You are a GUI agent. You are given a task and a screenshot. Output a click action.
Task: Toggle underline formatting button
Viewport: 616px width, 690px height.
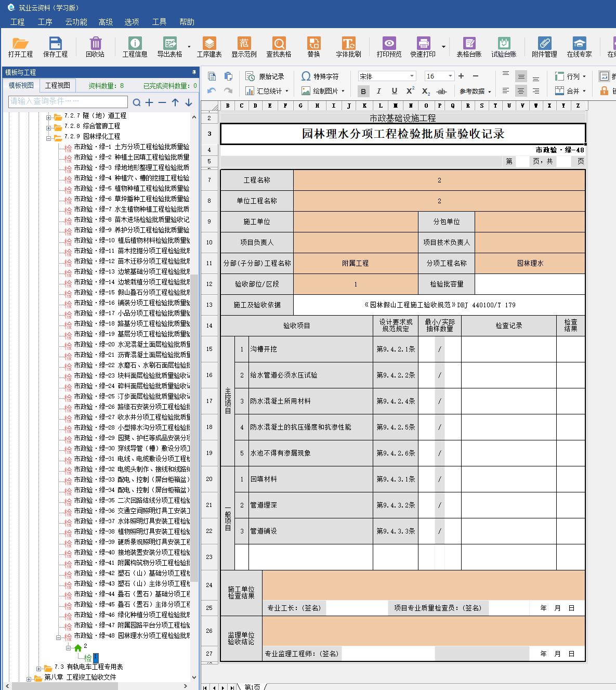click(395, 92)
